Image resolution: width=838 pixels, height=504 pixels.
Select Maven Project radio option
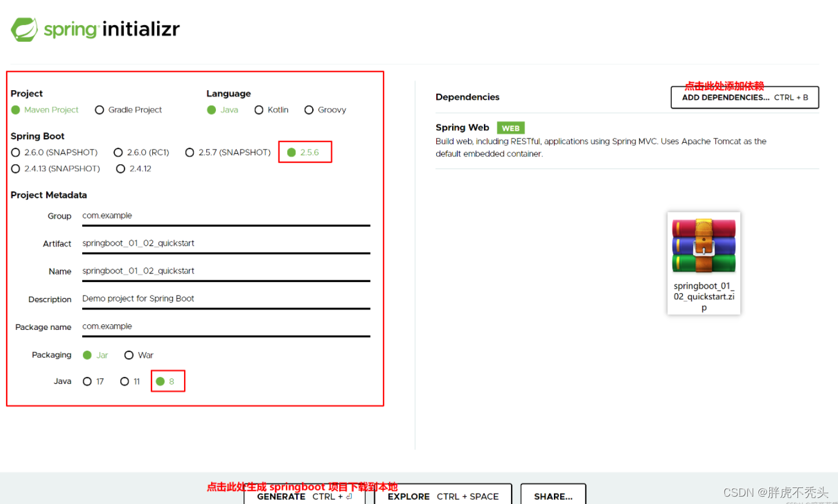45,110
